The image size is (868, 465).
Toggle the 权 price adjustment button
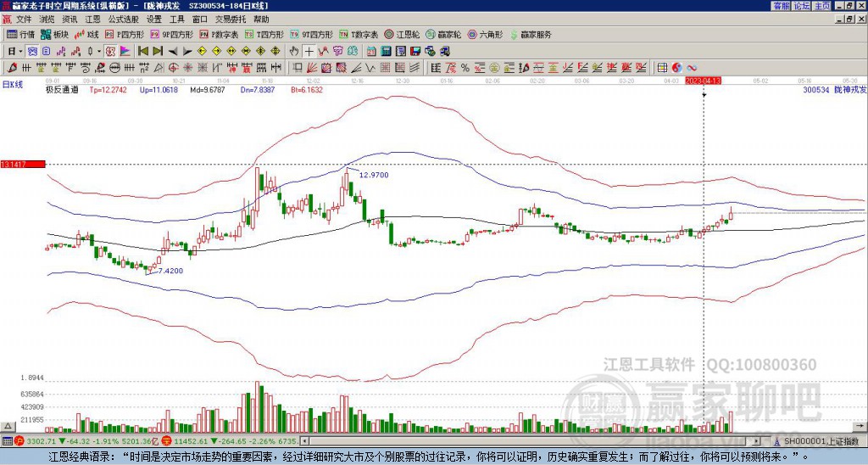[110, 52]
